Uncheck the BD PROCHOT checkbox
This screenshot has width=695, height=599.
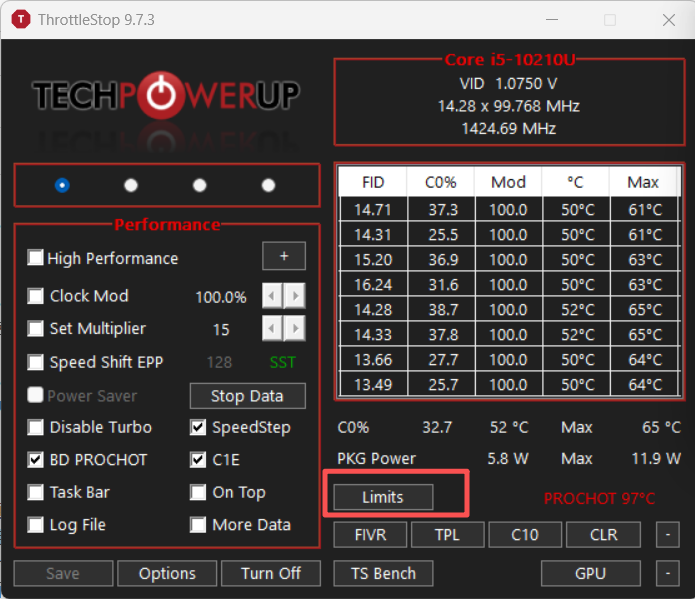tap(35, 460)
